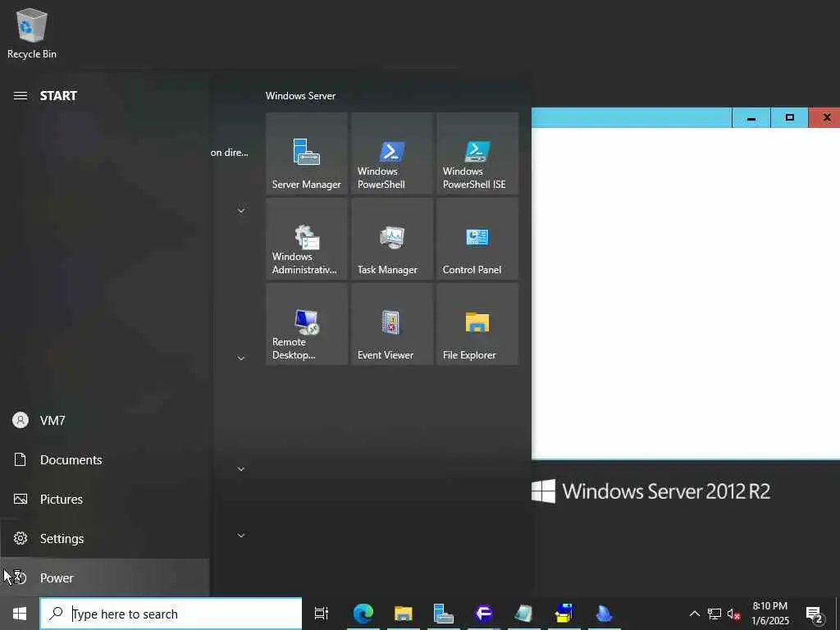
Task: Open Task View from the taskbar
Action: (322, 614)
